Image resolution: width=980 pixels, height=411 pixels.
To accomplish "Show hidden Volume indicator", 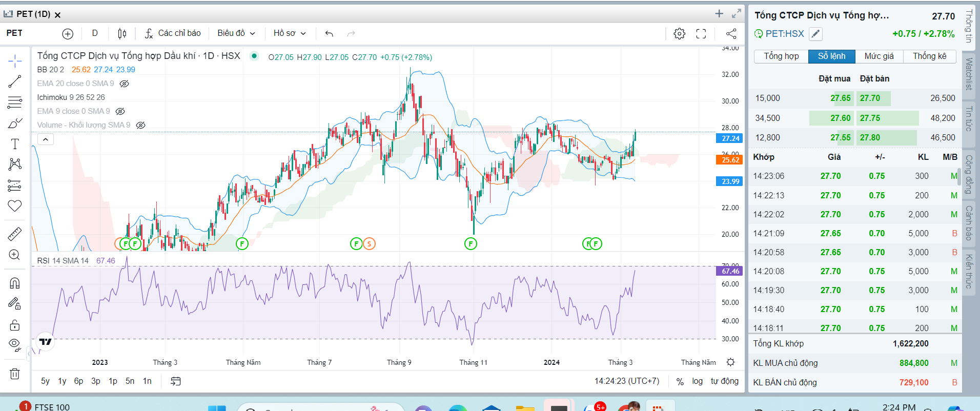I will 140,125.
